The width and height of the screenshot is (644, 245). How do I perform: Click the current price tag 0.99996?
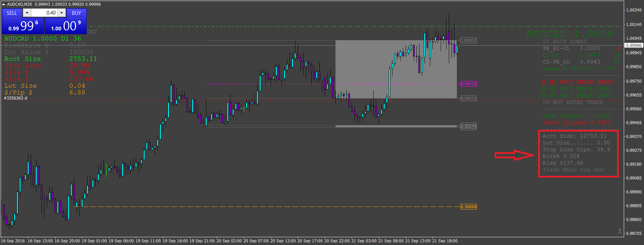[x=634, y=46]
